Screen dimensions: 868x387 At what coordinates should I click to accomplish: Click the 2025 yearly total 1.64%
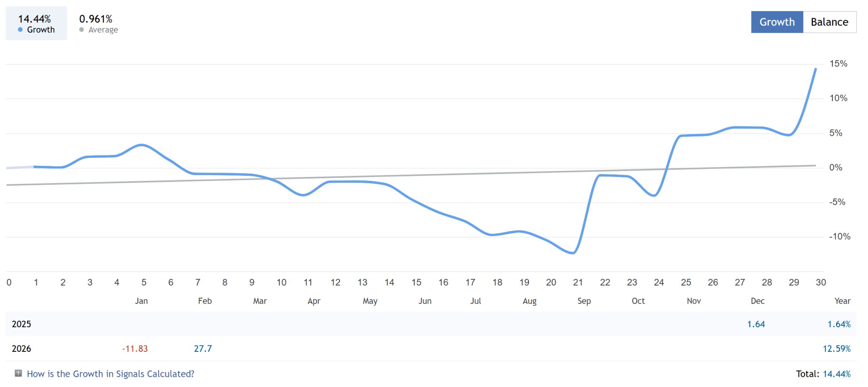(839, 324)
